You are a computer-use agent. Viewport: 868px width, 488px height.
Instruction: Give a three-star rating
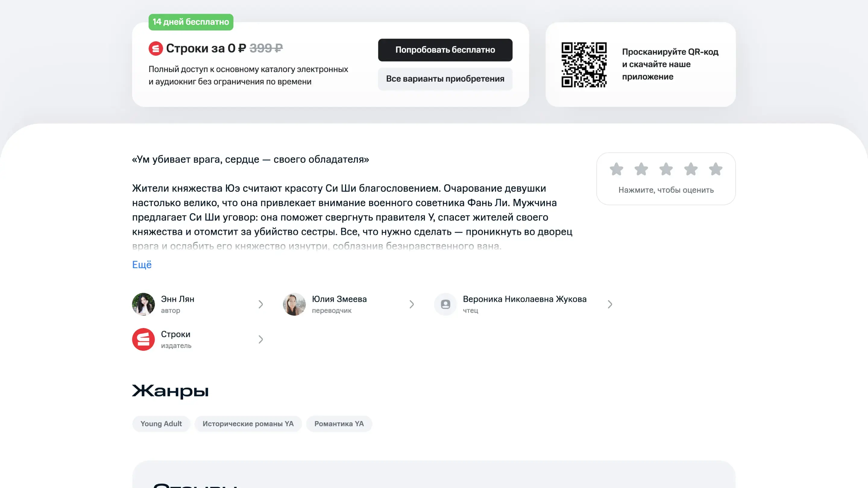(666, 169)
